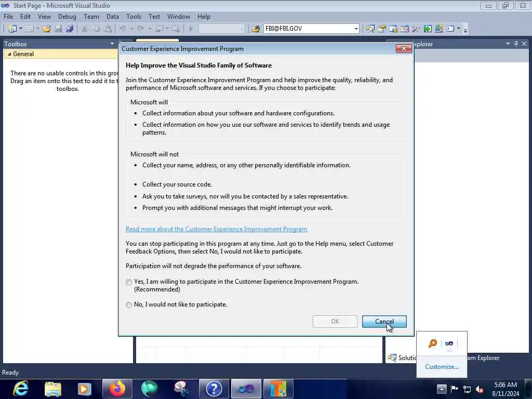Open Firefox from the taskbar

[x=117, y=389]
